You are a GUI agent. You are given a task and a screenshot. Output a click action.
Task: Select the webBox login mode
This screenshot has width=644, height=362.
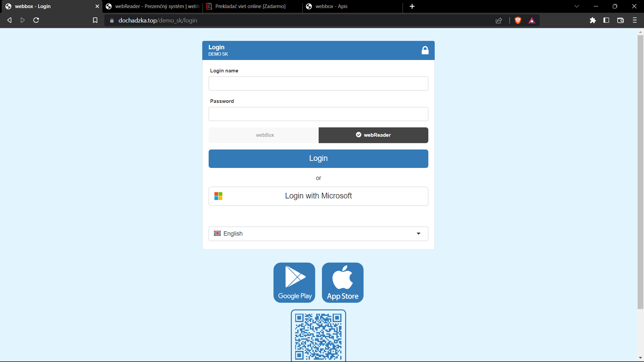tap(265, 135)
